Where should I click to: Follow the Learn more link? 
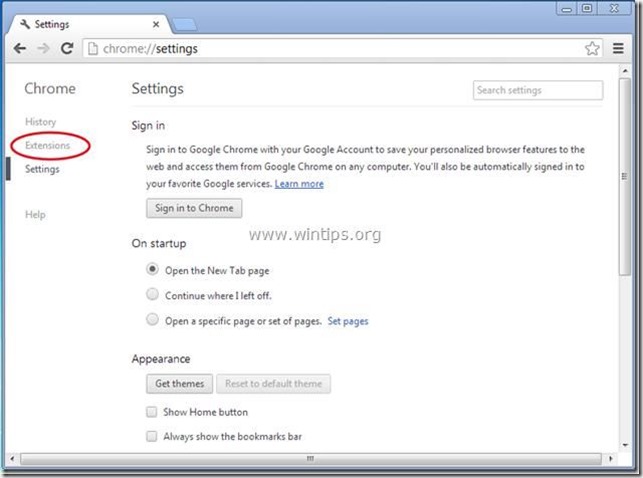tap(299, 184)
